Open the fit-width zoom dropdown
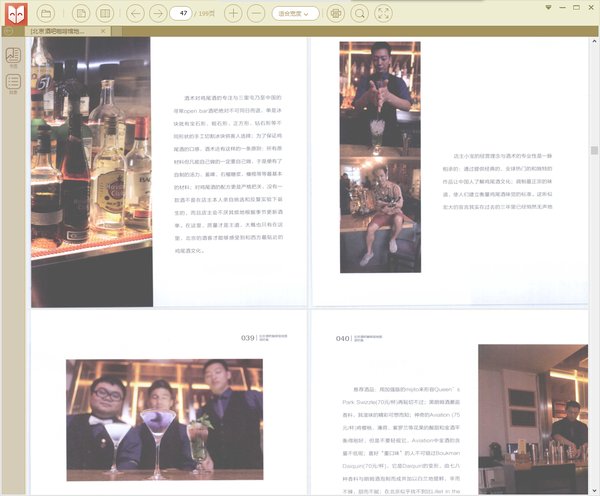600x496 pixels. (x=295, y=14)
